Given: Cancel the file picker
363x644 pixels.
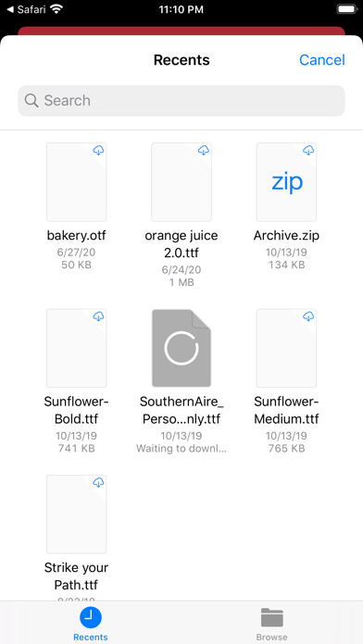Looking at the screenshot, I should (322, 60).
